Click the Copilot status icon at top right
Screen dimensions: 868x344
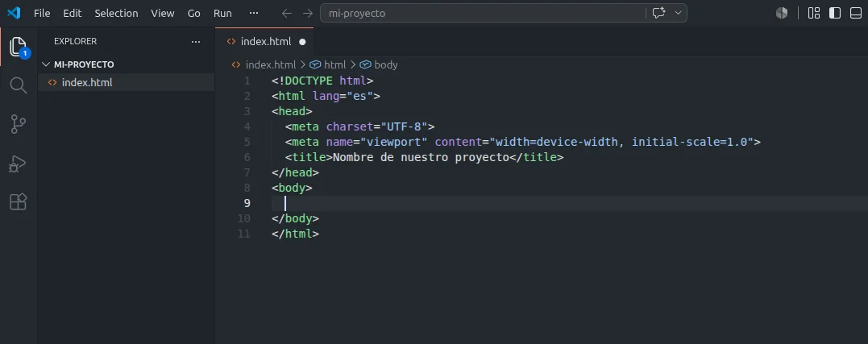(x=782, y=13)
